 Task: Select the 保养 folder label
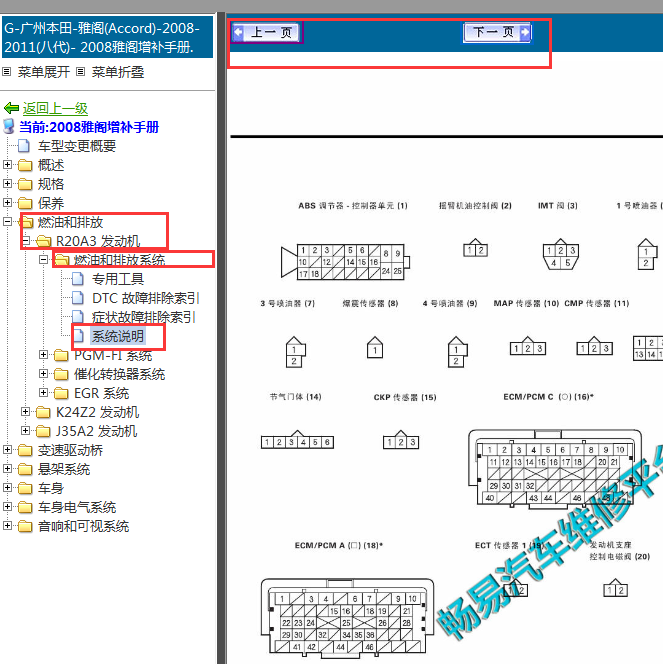pyautogui.click(x=51, y=203)
